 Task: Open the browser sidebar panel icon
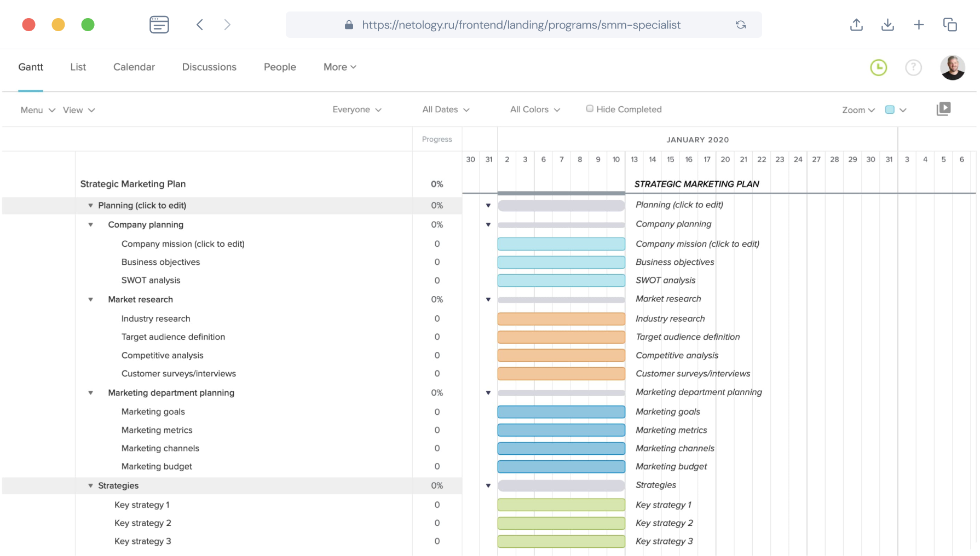159,25
